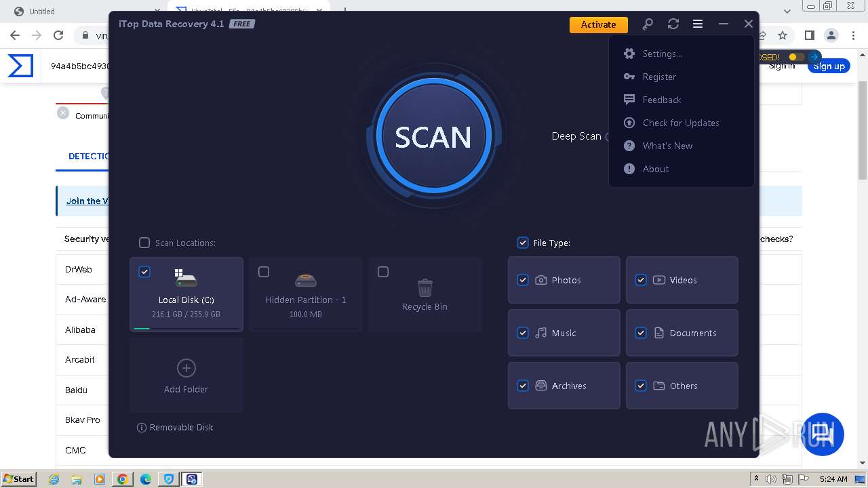Click the Add Folder plus icon
The image size is (868, 488).
[186, 368]
